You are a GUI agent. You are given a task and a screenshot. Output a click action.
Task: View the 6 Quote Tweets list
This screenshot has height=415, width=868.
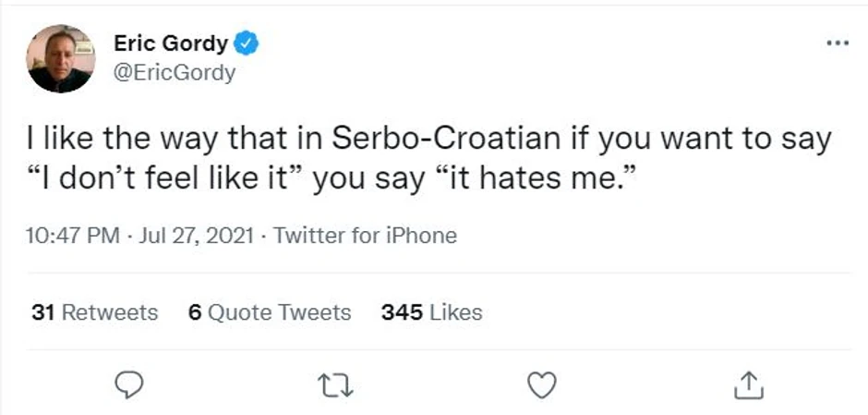[x=269, y=312]
